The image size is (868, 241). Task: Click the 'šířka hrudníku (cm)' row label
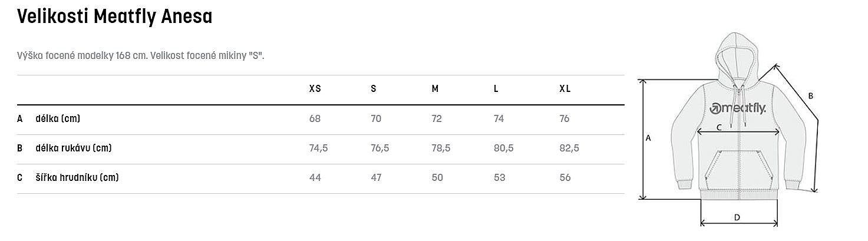77,178
